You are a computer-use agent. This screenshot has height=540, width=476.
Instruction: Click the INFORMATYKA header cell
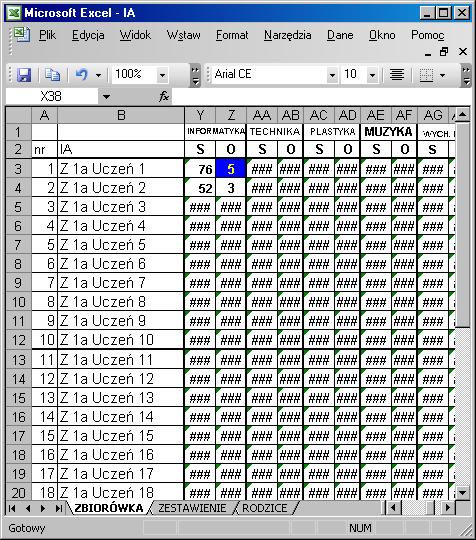tap(215, 132)
